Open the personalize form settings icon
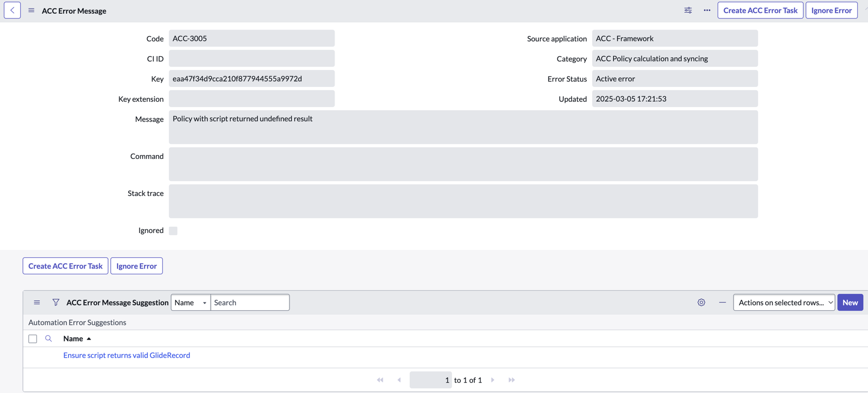The width and height of the screenshot is (868, 393). [688, 10]
